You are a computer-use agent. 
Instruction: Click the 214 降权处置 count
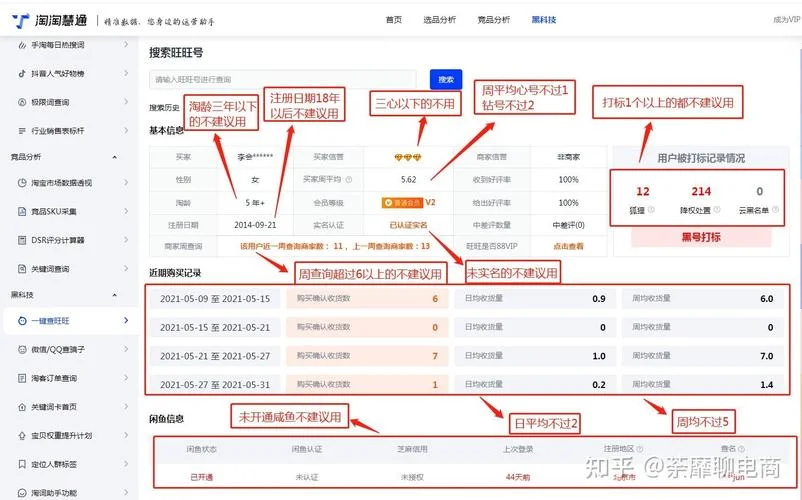pyautogui.click(x=701, y=191)
